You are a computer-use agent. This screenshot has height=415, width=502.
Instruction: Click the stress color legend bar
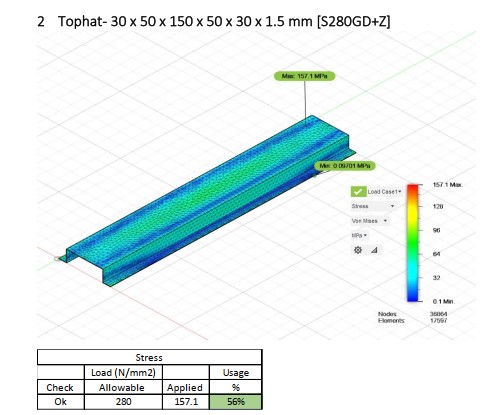pos(413,243)
